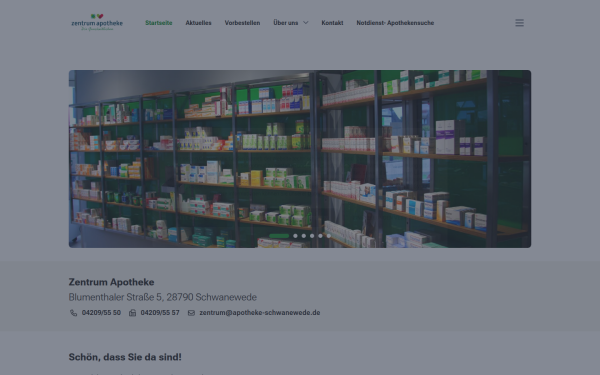Click the Zentrum Apotheke heading
Screen dimensions: 600x375
(x=111, y=282)
